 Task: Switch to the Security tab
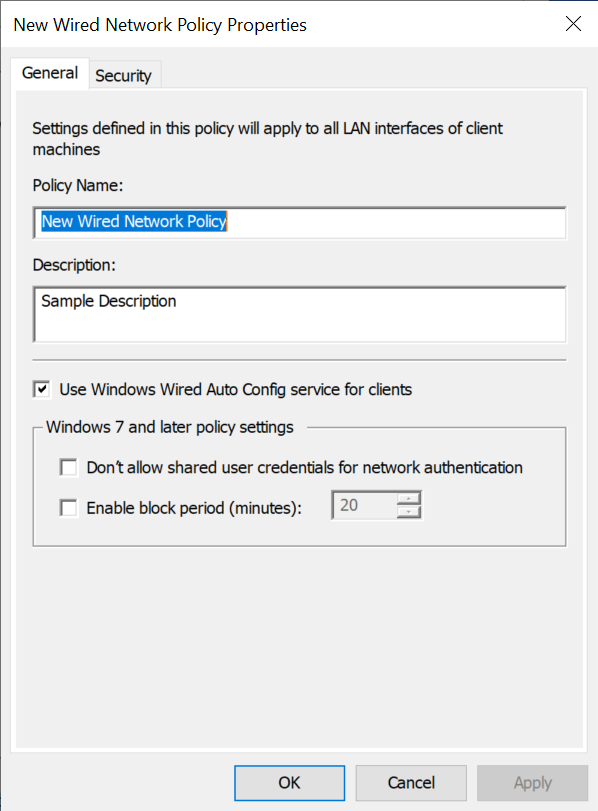tap(124, 74)
